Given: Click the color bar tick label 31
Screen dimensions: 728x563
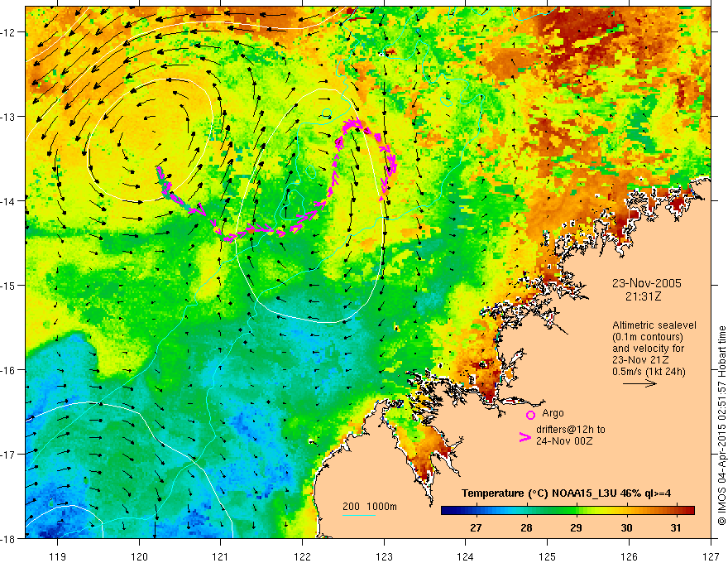Looking at the screenshot, I should (676, 527).
